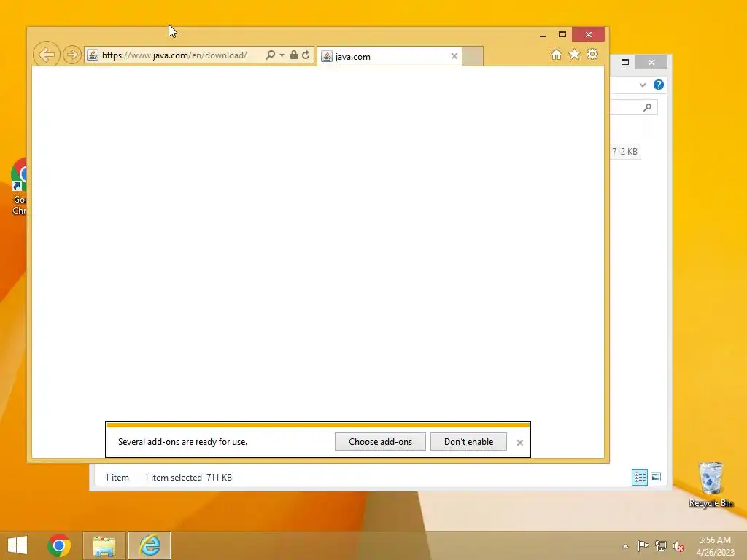
Task: Click the search magnifier in the address bar
Action: tap(270, 55)
